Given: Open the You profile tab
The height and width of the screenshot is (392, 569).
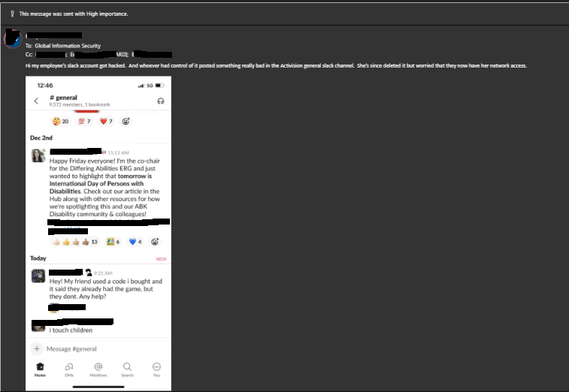Looking at the screenshot, I should (156, 369).
